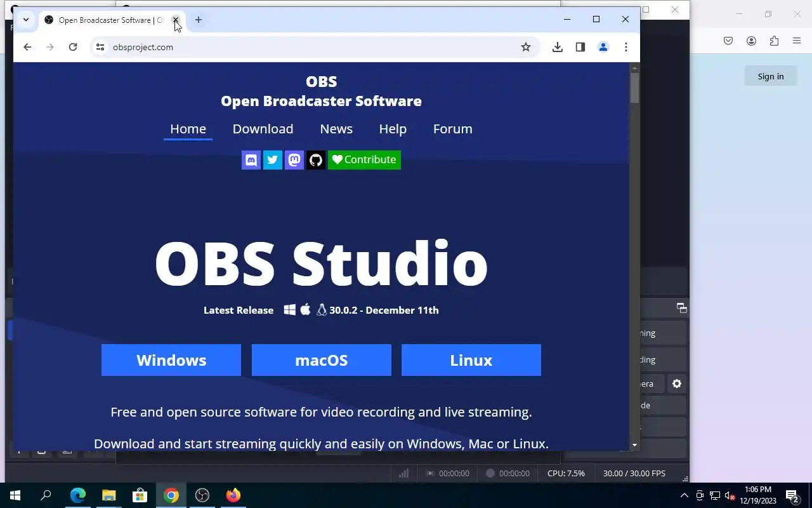Open the OBS Twitter link icon
The width and height of the screenshot is (812, 508).
coord(273,159)
